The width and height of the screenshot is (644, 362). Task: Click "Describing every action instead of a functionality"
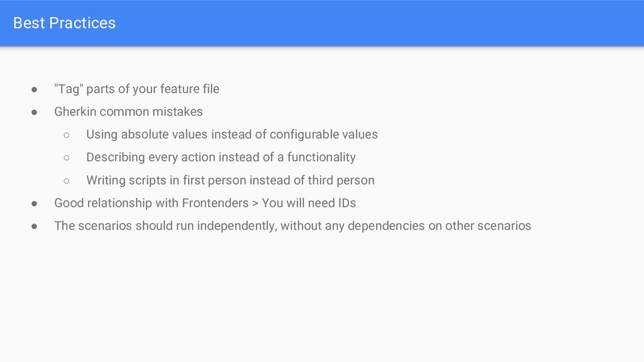click(221, 158)
